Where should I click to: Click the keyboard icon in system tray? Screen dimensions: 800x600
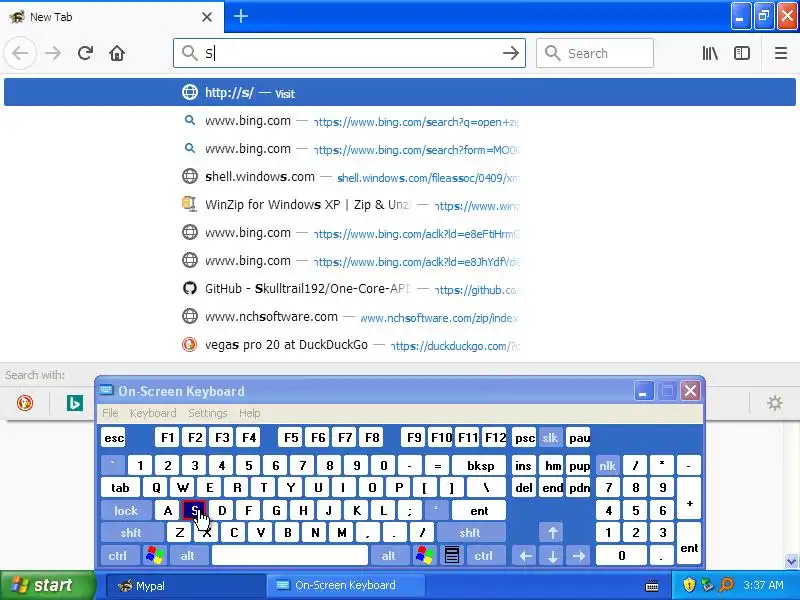point(652,586)
